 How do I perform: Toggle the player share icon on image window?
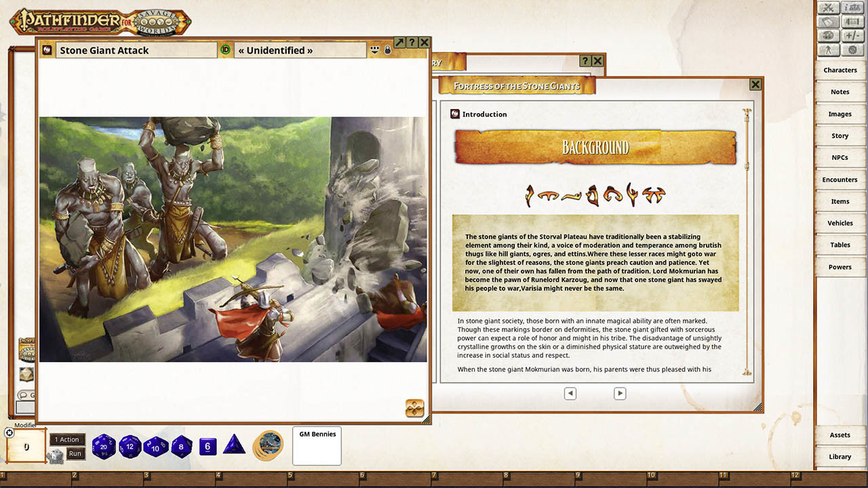(374, 51)
